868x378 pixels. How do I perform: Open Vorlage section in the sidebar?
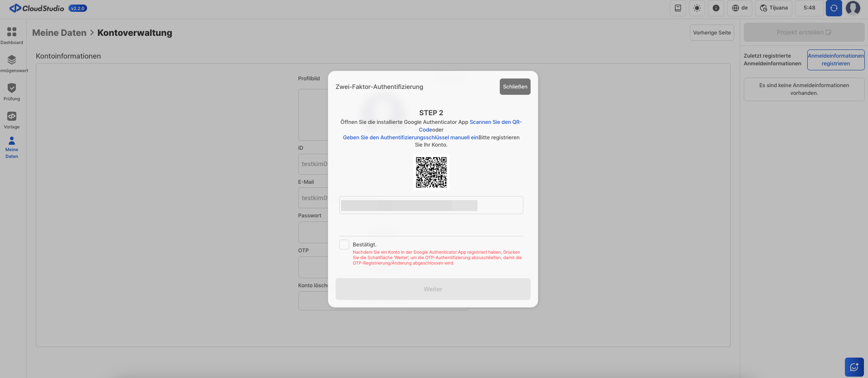click(x=12, y=120)
